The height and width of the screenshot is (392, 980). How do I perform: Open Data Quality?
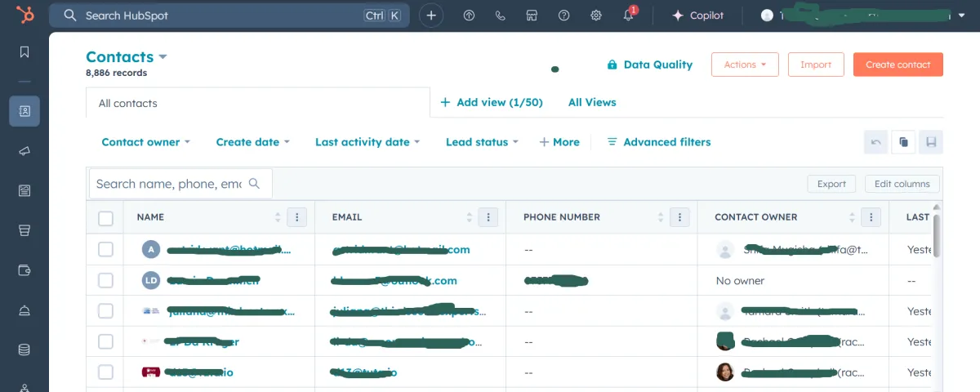point(649,65)
